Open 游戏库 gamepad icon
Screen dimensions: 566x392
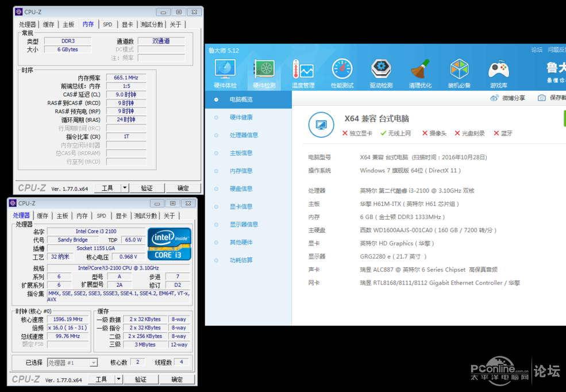coord(499,74)
